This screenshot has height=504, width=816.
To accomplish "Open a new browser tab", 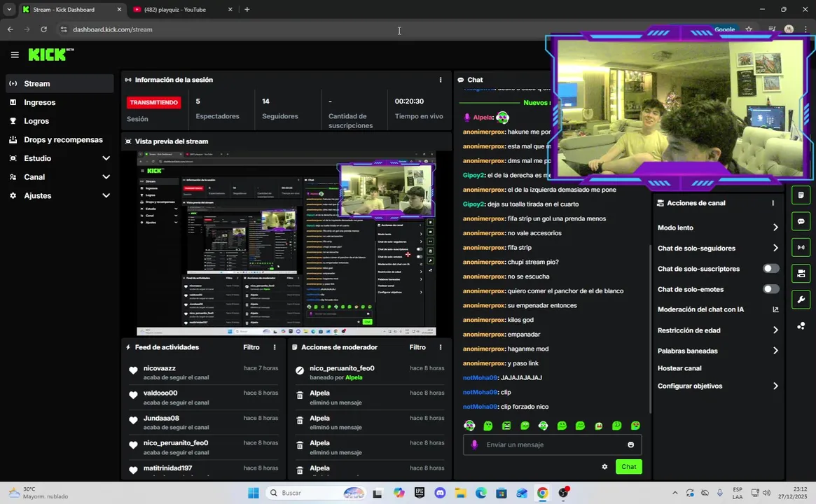I will (x=247, y=9).
